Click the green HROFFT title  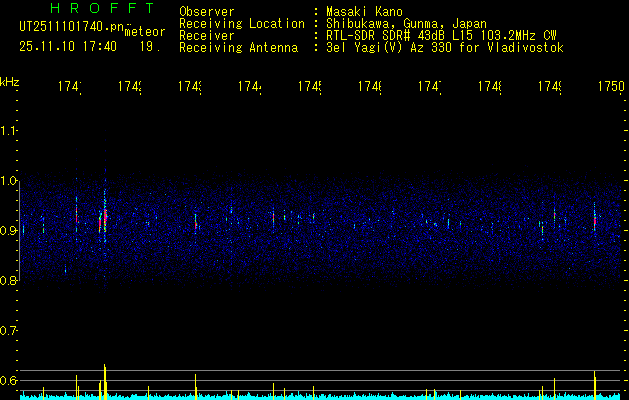[102, 8]
